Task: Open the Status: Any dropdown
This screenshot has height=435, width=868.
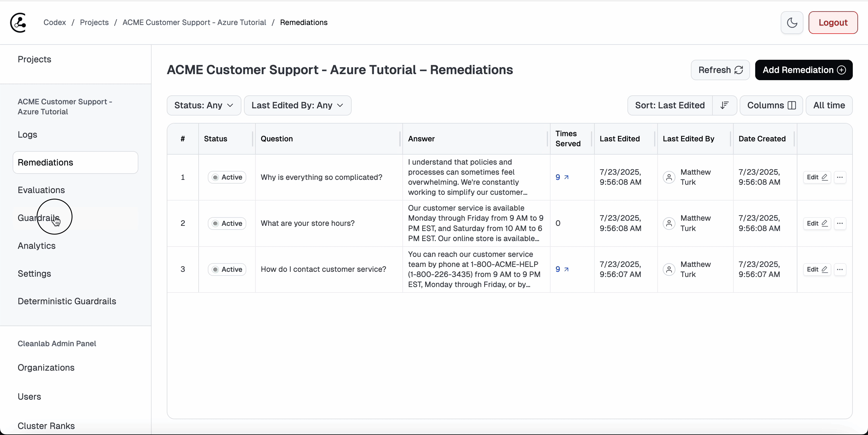Action: (204, 105)
